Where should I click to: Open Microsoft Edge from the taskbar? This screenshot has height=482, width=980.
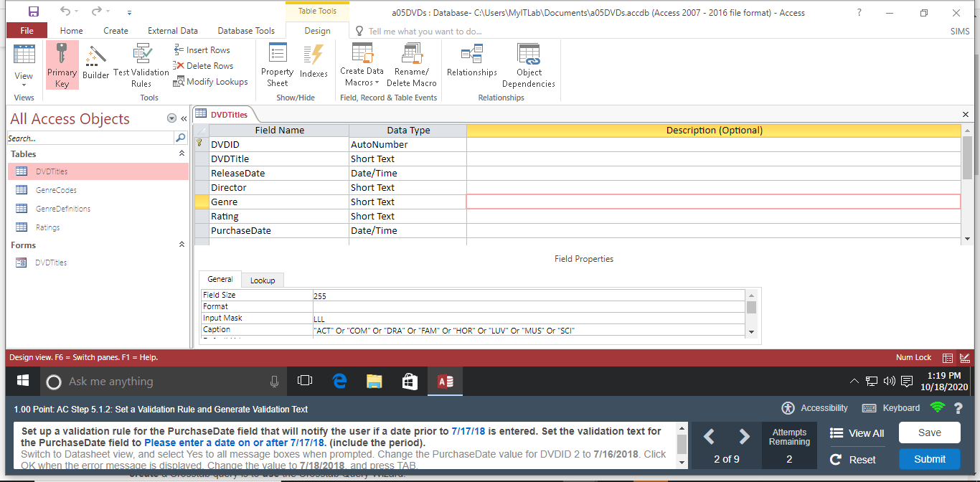pos(339,382)
